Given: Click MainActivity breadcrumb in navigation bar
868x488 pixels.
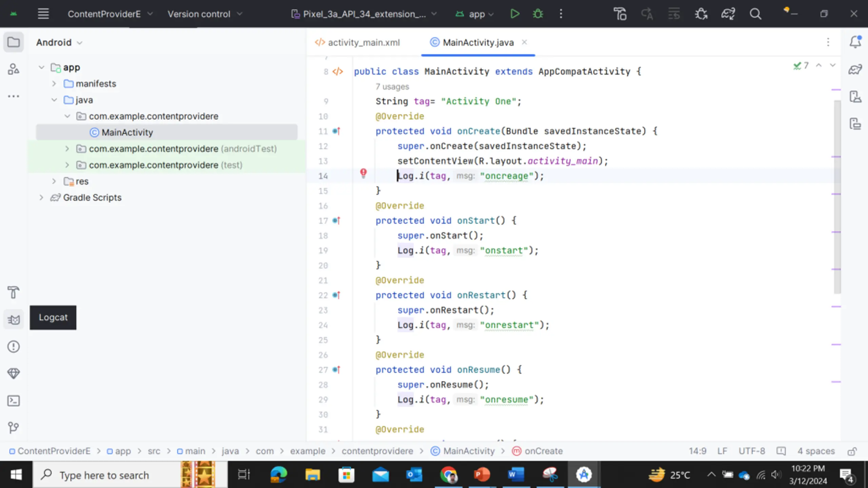Looking at the screenshot, I should [x=463, y=451].
